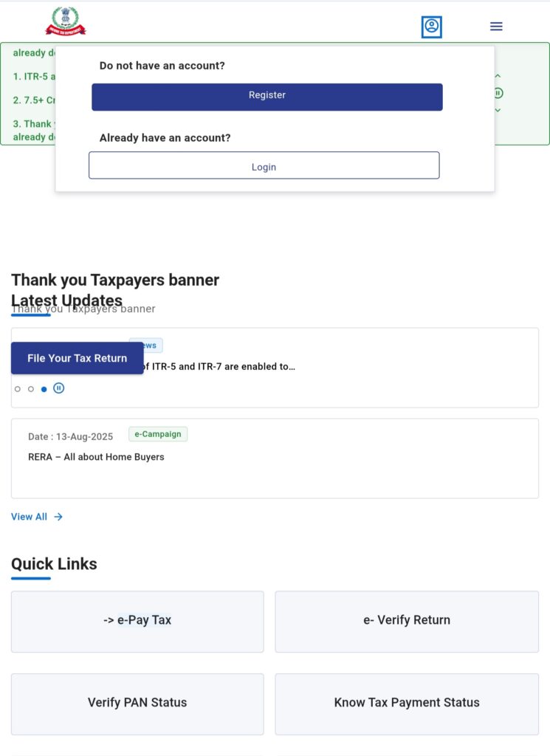Collapse the banner with the up chevron

(x=498, y=75)
